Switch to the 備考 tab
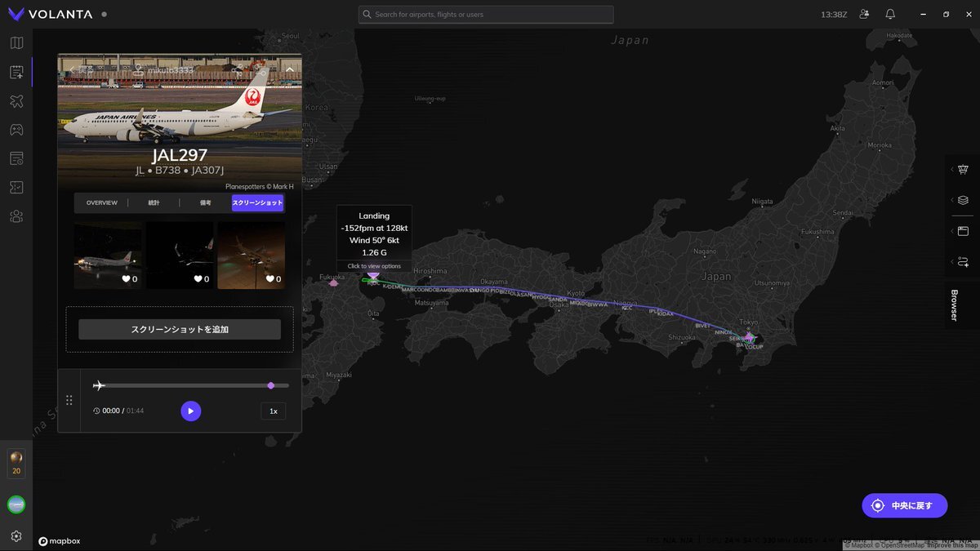This screenshot has width=980, height=551. coord(206,202)
